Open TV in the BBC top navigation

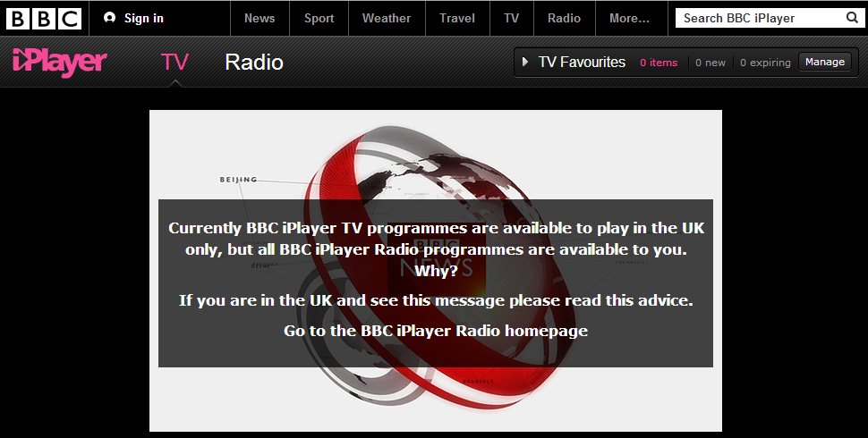click(x=512, y=18)
